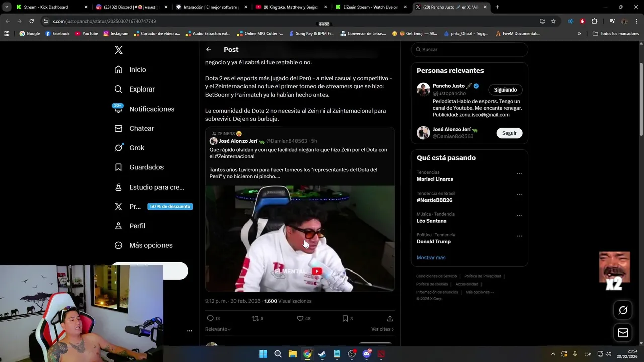Image resolution: width=644 pixels, height=362 pixels.
Task: Open Estudio para creadores item
Action: tap(149, 187)
